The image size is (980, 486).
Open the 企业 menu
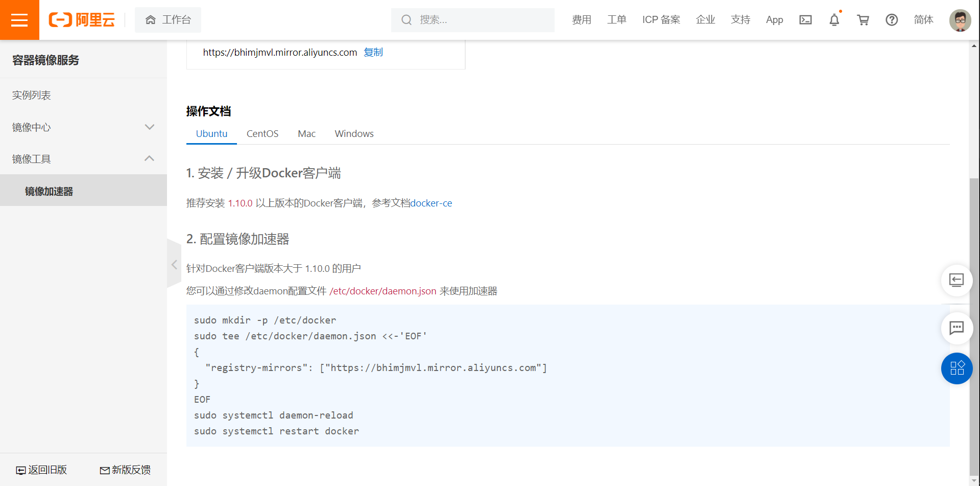click(x=706, y=20)
